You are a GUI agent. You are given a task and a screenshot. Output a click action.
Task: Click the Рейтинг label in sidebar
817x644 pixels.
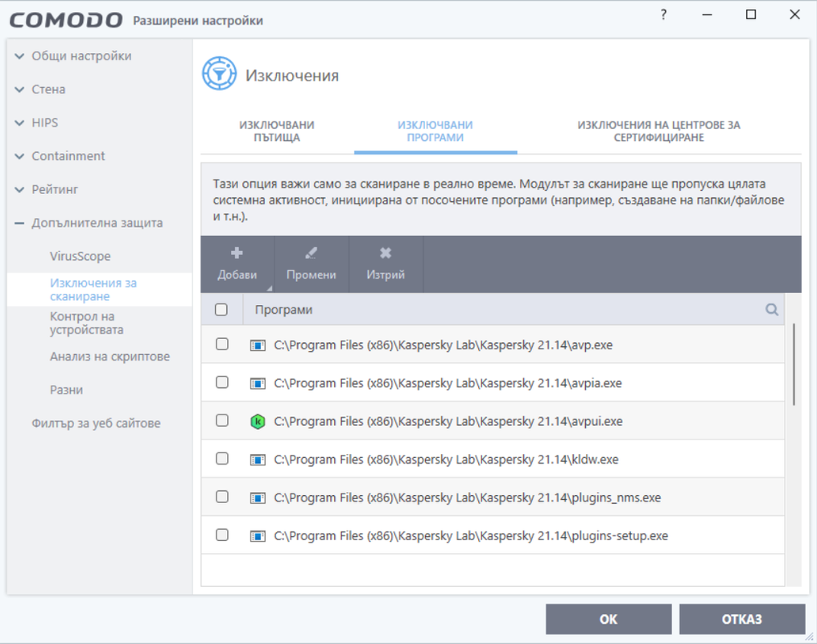tap(55, 190)
